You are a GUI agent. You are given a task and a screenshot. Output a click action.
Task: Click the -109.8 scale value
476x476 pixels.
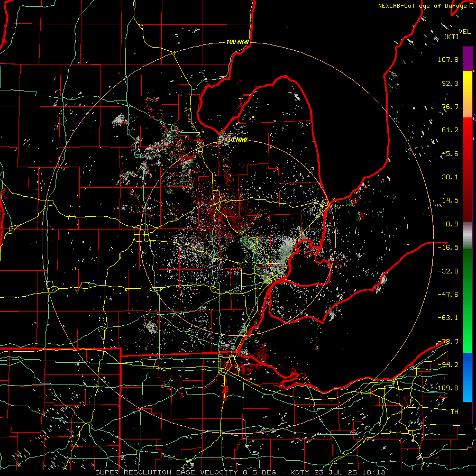(x=446, y=388)
